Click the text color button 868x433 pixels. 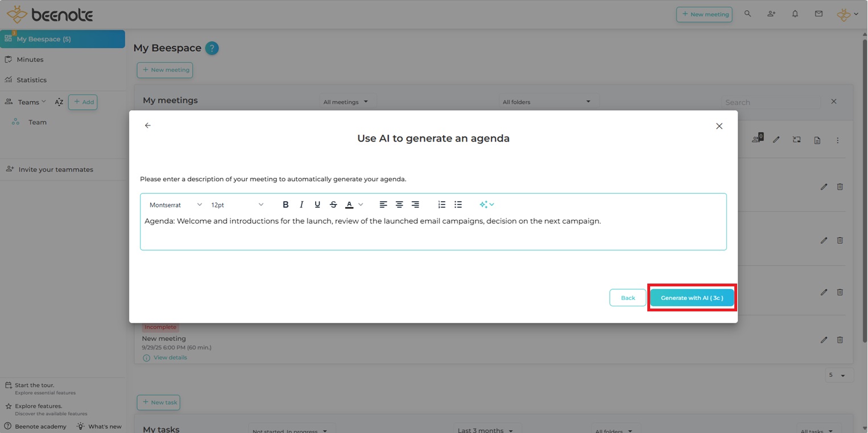click(349, 205)
